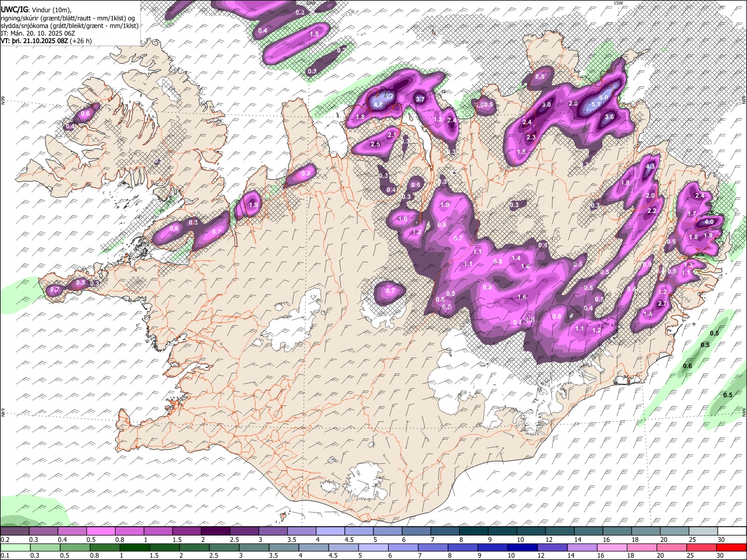The height and width of the screenshot is (560, 747).
Task: Select the 0.5–0.8 green swatch in lower legend
Action: (x=75, y=547)
